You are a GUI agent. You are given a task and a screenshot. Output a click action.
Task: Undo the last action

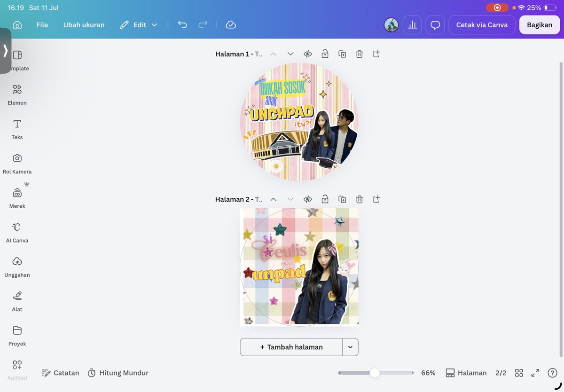coord(182,25)
